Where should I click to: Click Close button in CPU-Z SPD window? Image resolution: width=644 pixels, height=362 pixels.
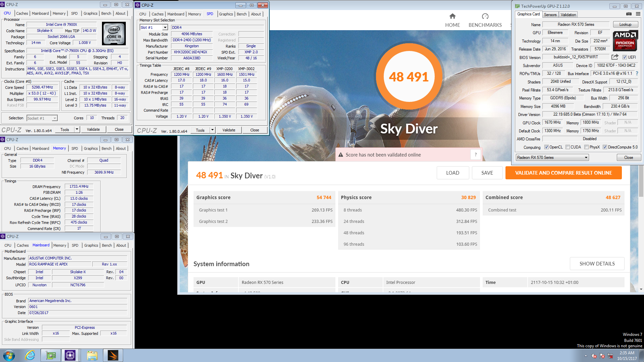point(255,130)
